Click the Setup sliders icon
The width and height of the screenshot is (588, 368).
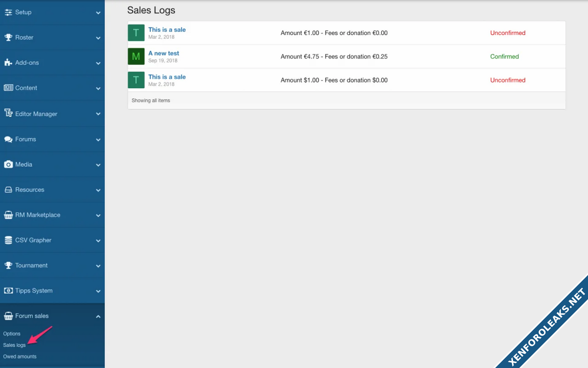click(x=8, y=12)
